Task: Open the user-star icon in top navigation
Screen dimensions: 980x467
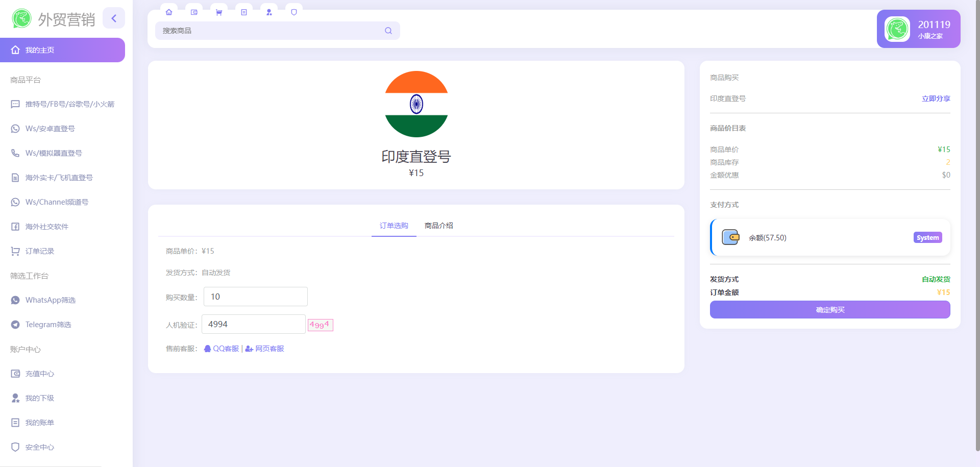Action: pos(269,12)
